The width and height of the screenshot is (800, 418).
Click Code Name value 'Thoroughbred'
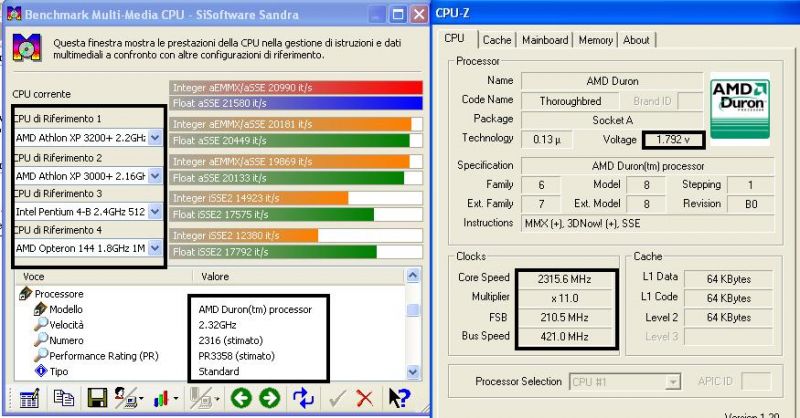(x=570, y=101)
